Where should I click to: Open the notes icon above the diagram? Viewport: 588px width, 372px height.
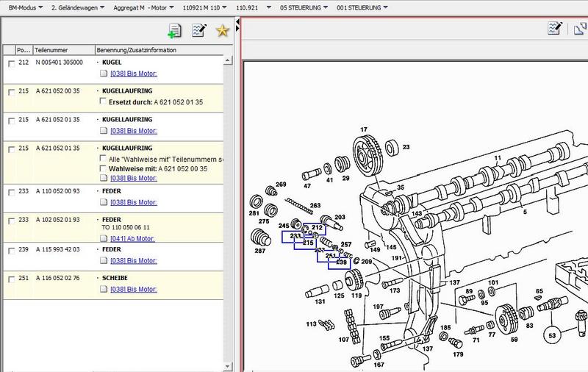pos(555,29)
